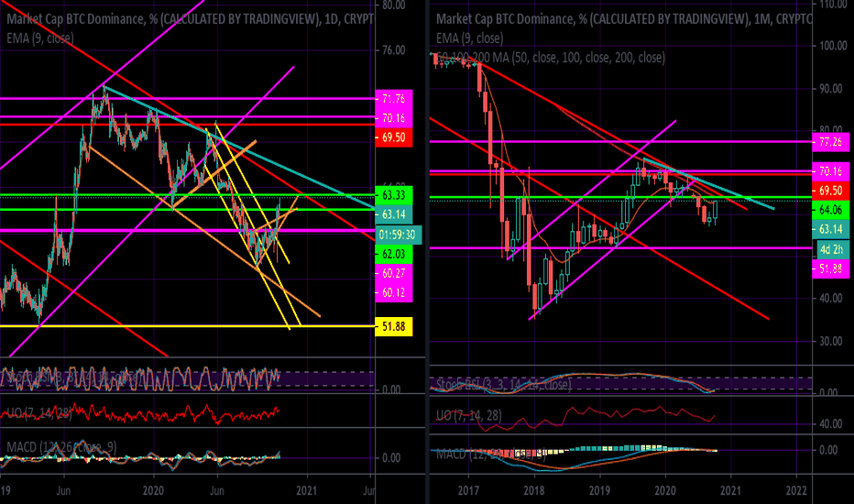Viewport: 854px width, 504px height.
Task: Click 2019 on the 1M chart time axis
Action: click(x=599, y=491)
